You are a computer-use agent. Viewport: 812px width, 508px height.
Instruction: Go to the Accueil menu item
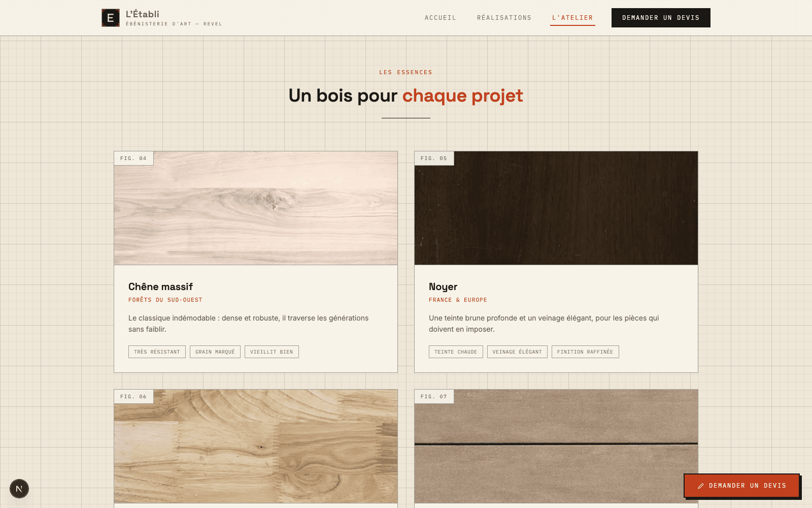tap(441, 18)
